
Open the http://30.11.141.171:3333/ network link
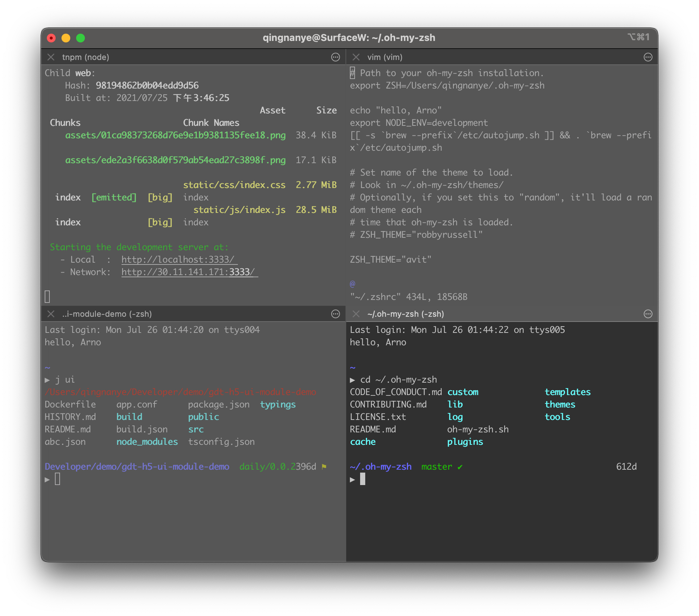190,272
